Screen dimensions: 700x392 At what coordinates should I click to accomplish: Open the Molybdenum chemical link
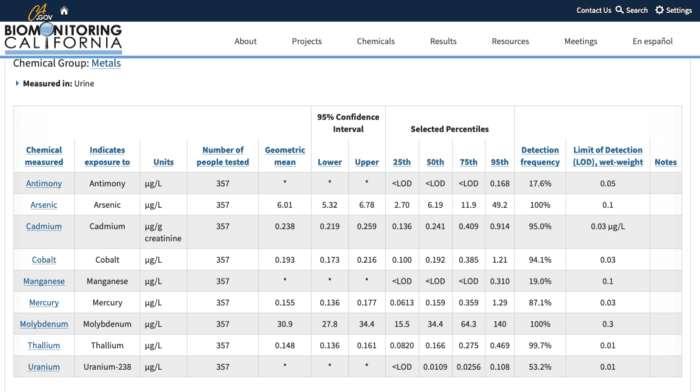click(44, 324)
